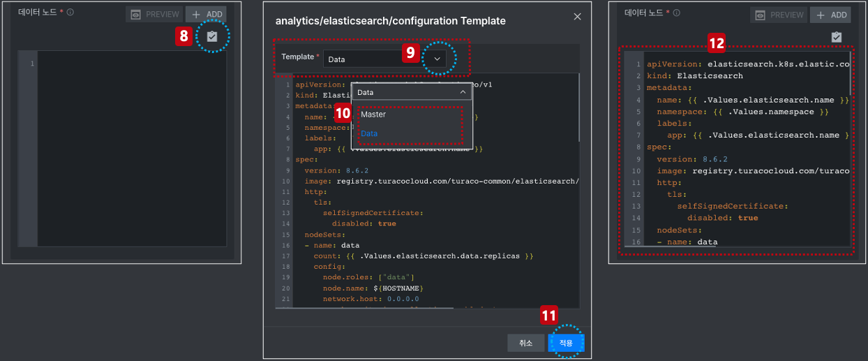Click the template clipboard icon in right panel
The height and width of the screenshot is (361, 868).
tap(837, 36)
